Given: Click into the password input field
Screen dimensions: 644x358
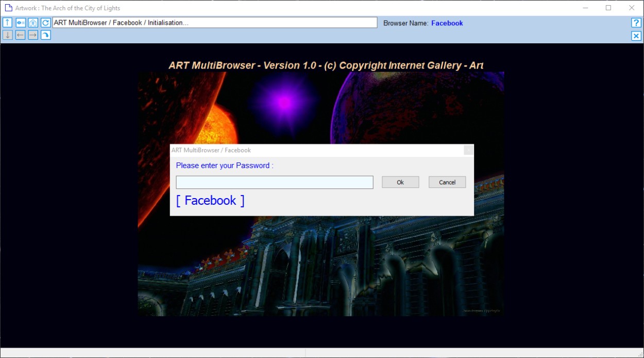Looking at the screenshot, I should pos(275,182).
